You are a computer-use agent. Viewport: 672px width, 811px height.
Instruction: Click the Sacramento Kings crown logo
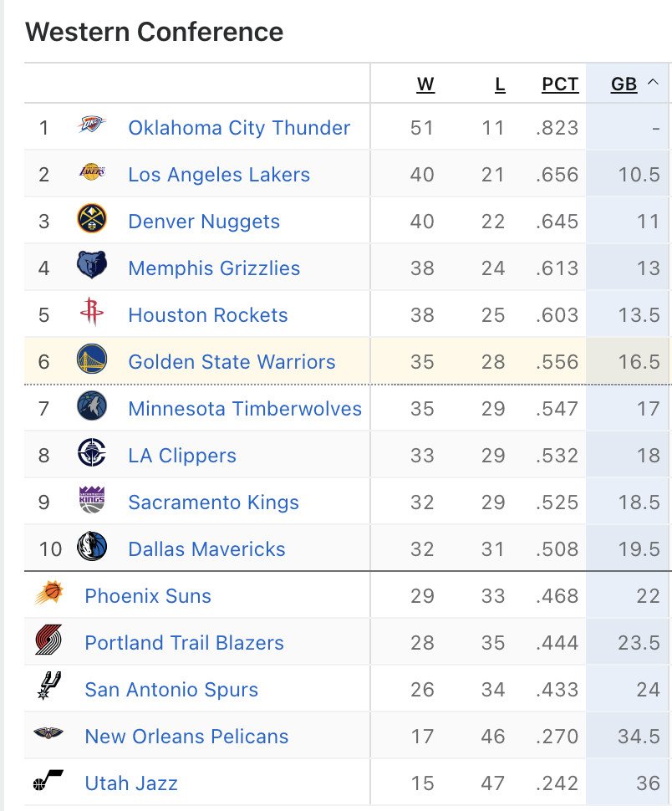coord(92,500)
